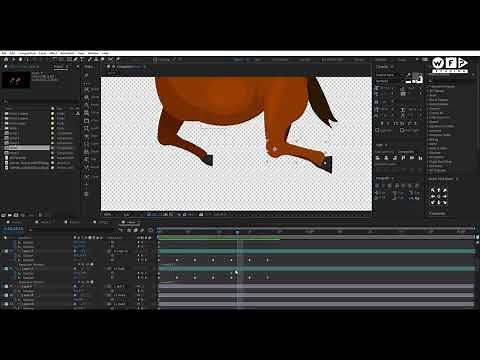480x360 pixels.
Task: Enable the Snapping checkbox in the toolbar
Action: [x=155, y=60]
